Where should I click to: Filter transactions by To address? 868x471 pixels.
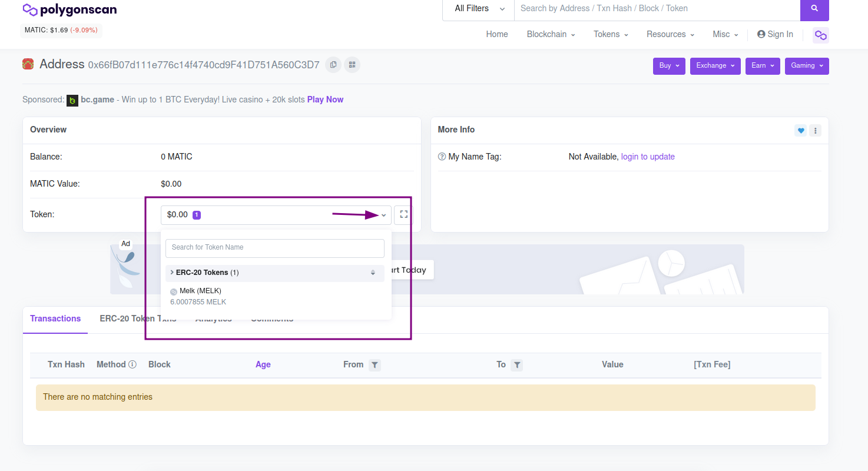pyautogui.click(x=516, y=365)
